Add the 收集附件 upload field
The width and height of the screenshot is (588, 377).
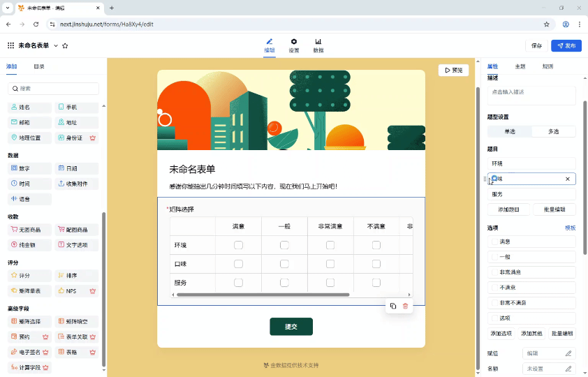coord(77,184)
